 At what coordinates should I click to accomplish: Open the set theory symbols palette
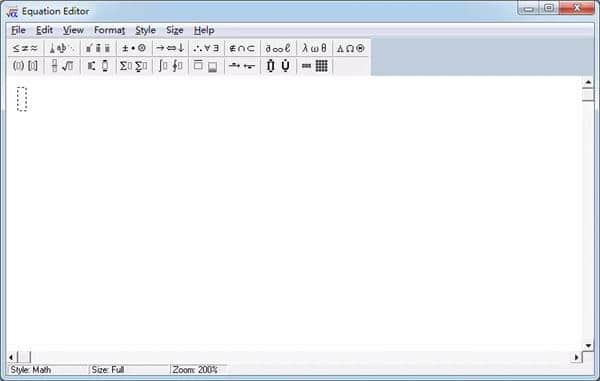242,48
